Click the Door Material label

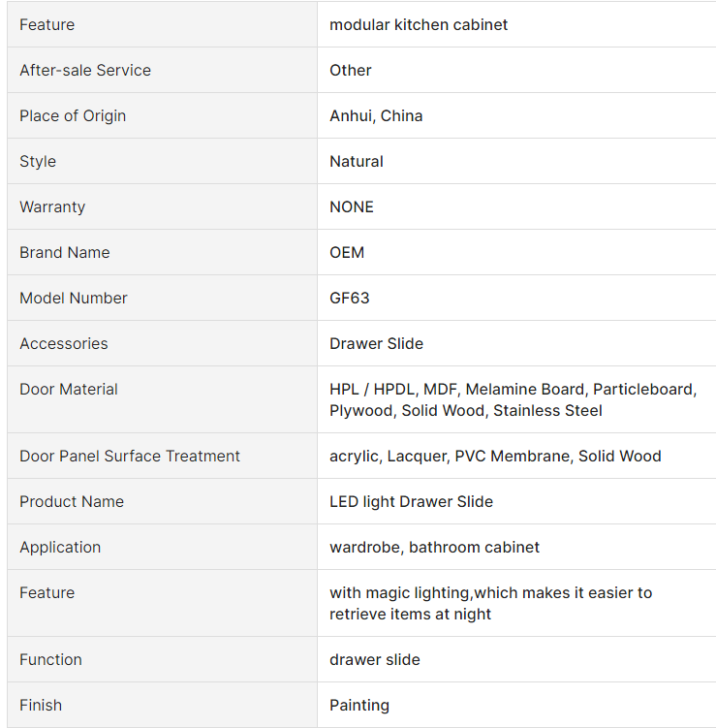click(x=69, y=389)
